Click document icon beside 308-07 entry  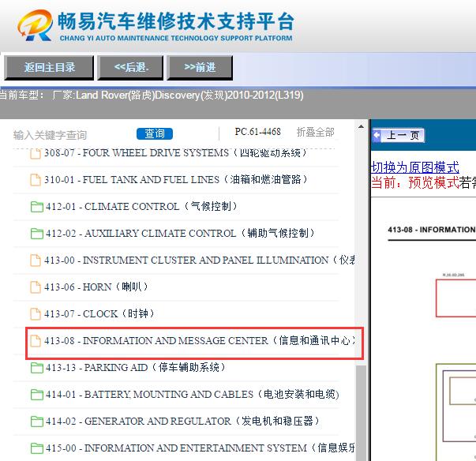[36, 153]
